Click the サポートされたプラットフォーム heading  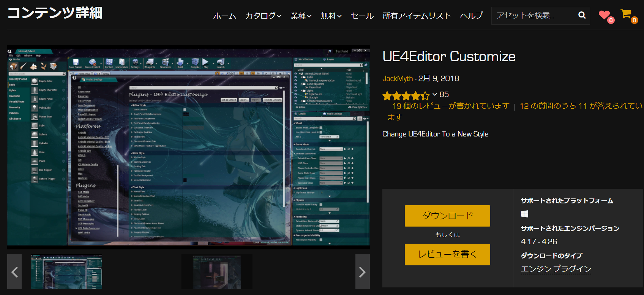point(567,201)
